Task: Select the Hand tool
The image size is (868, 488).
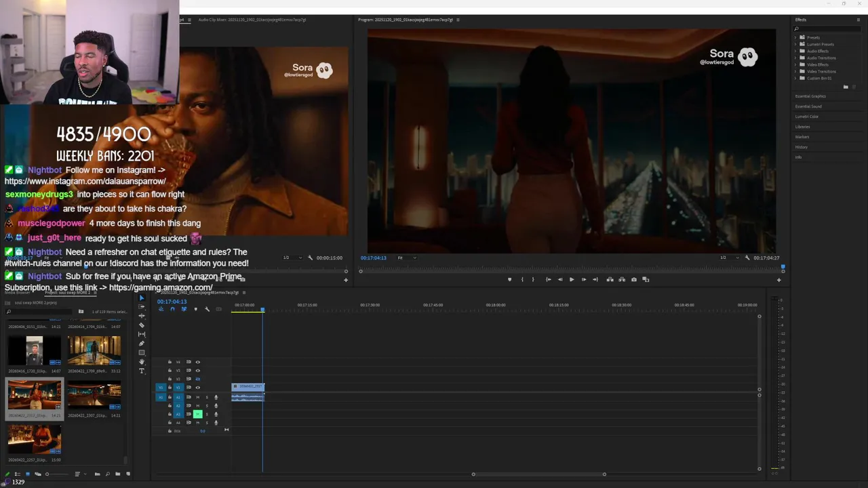Action: (x=142, y=362)
